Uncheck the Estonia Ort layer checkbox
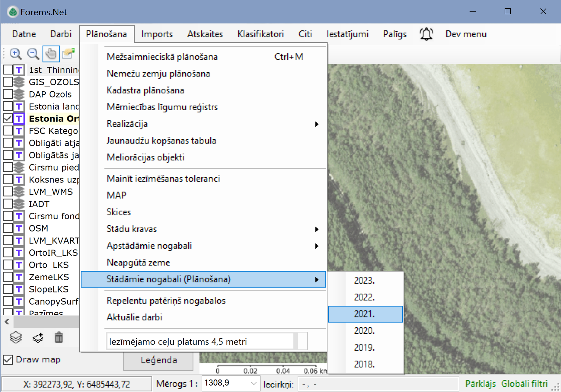561x392 pixels. tap(8, 118)
